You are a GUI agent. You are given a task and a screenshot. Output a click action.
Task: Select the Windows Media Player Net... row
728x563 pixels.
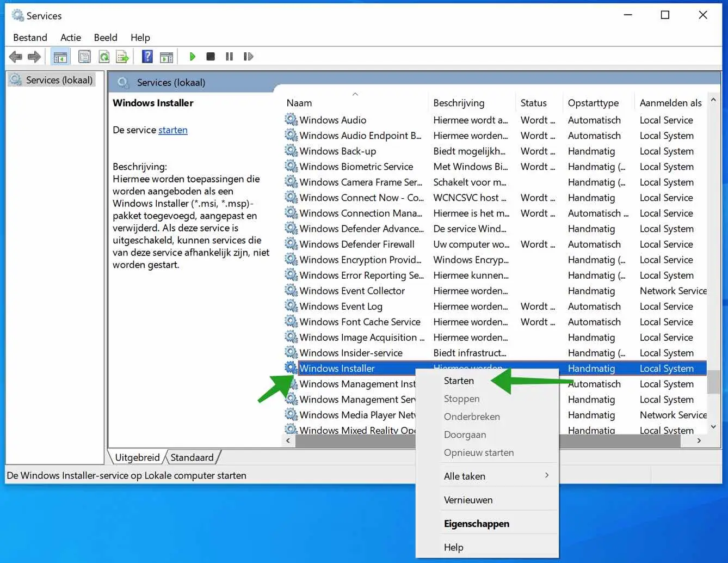click(x=350, y=415)
